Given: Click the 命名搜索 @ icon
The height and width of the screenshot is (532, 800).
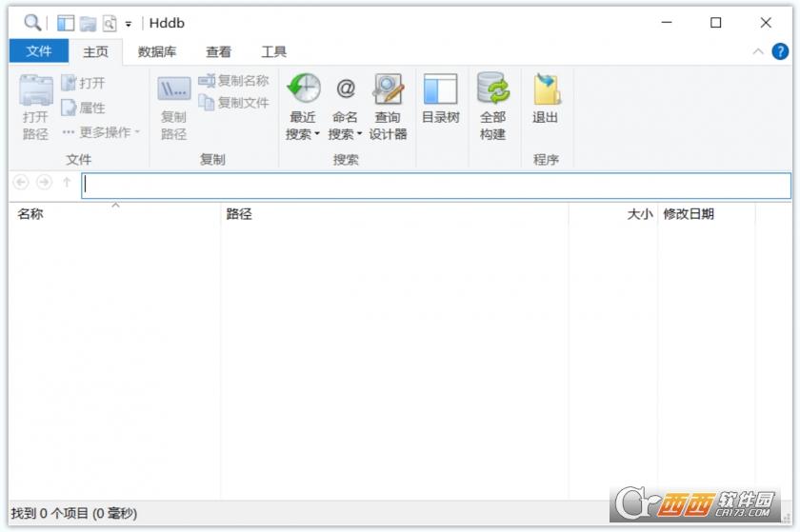Looking at the screenshot, I should point(346,89).
